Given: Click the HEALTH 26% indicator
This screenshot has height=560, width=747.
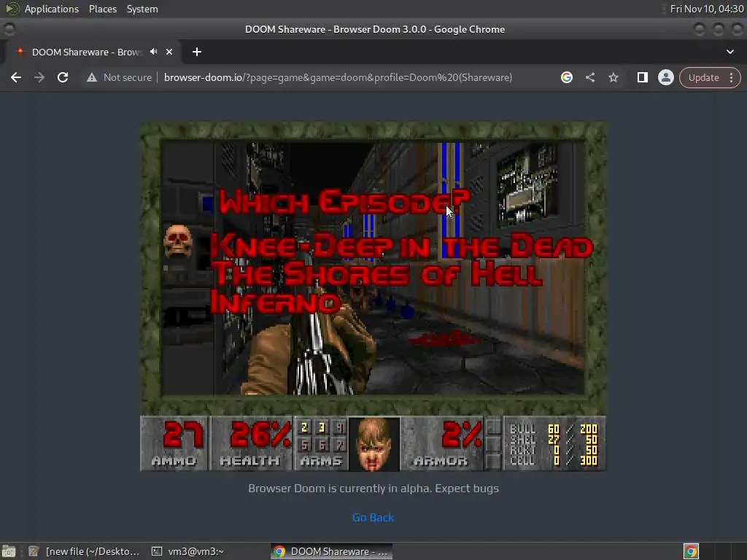Looking at the screenshot, I should 251,444.
